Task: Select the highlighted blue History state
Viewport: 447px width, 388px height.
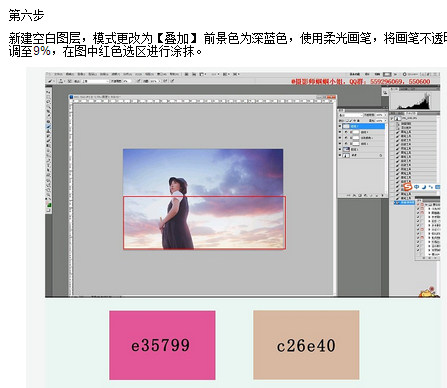Action: [404, 202]
